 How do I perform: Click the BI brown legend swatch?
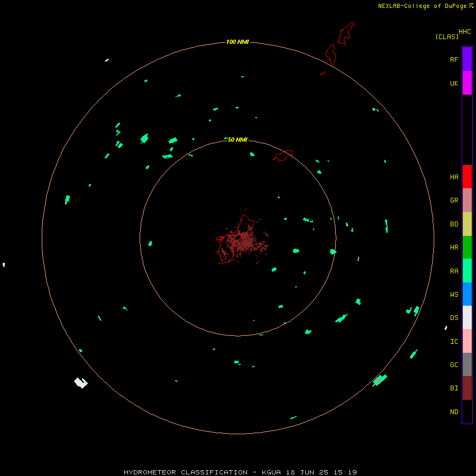click(x=467, y=388)
